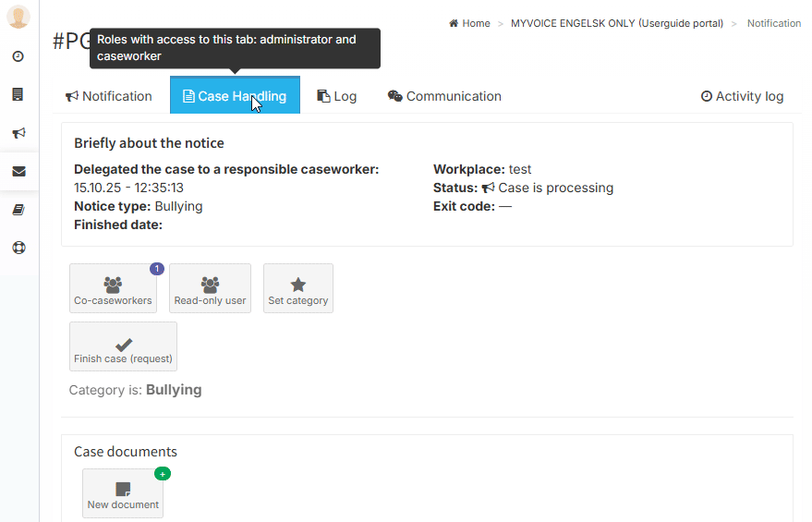Viewport: 812px width, 522px height.
Task: Click the building icon in left sidebar
Action: (x=18, y=94)
